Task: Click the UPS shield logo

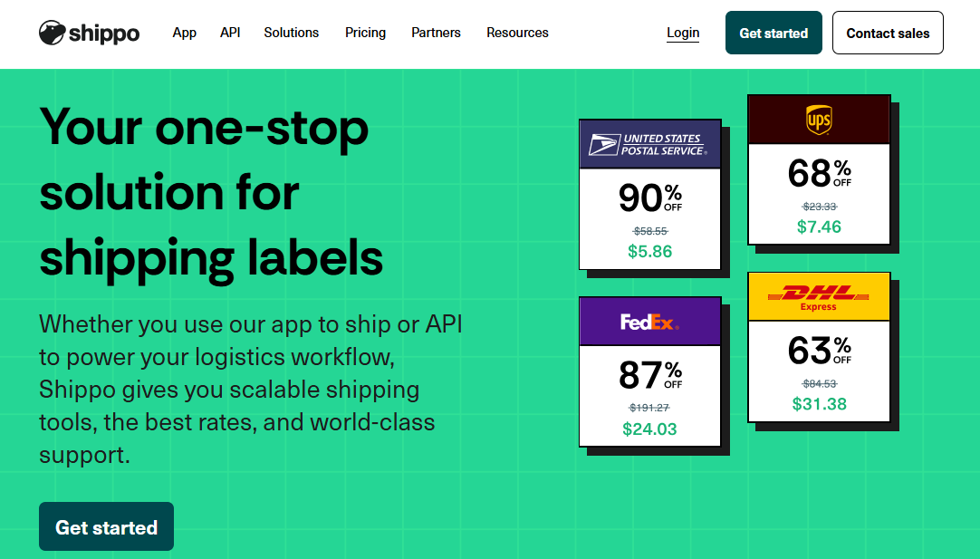Action: (819, 120)
